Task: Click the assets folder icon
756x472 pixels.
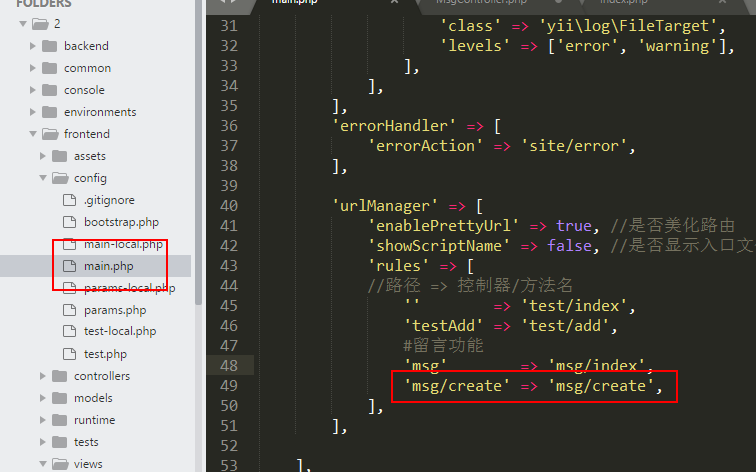Action: coord(59,156)
